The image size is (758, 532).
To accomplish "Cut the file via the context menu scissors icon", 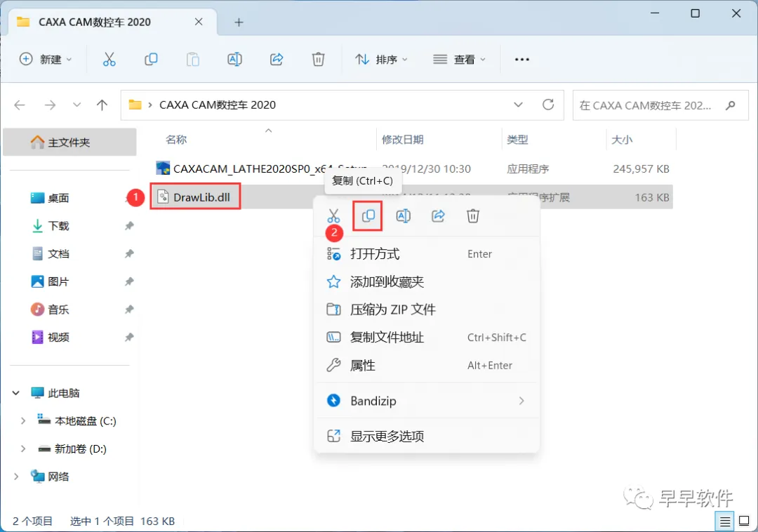I will tap(333, 215).
